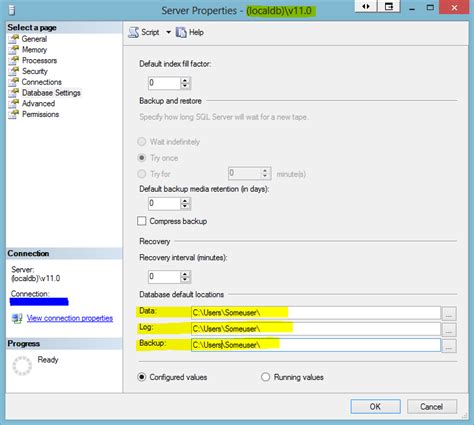Expand the Script dropdown arrow

coord(168,32)
